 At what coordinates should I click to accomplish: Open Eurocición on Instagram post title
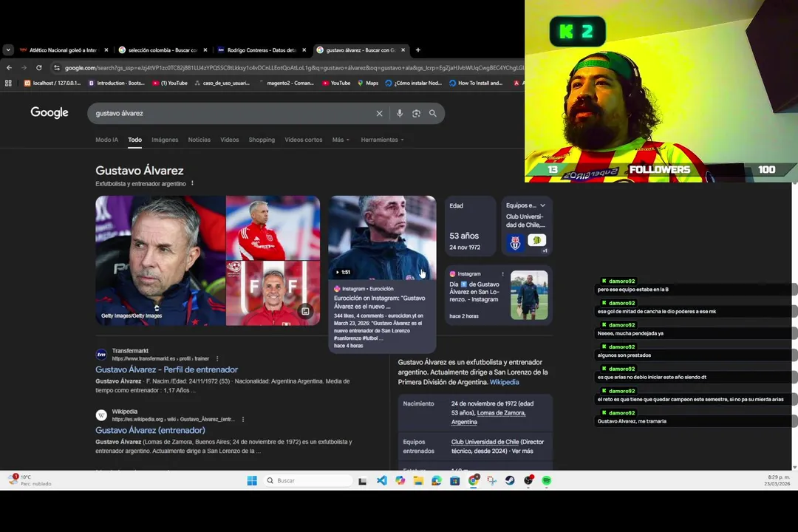tap(379, 302)
